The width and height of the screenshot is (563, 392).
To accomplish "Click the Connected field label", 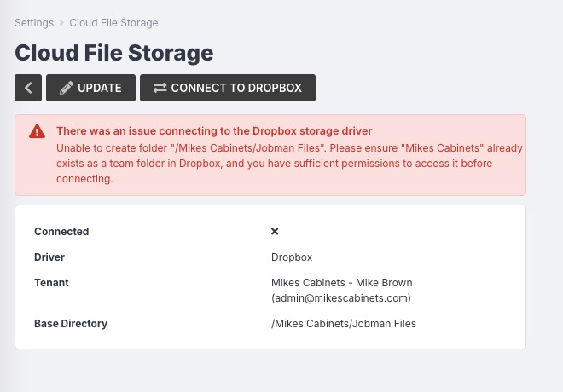I will click(61, 231).
